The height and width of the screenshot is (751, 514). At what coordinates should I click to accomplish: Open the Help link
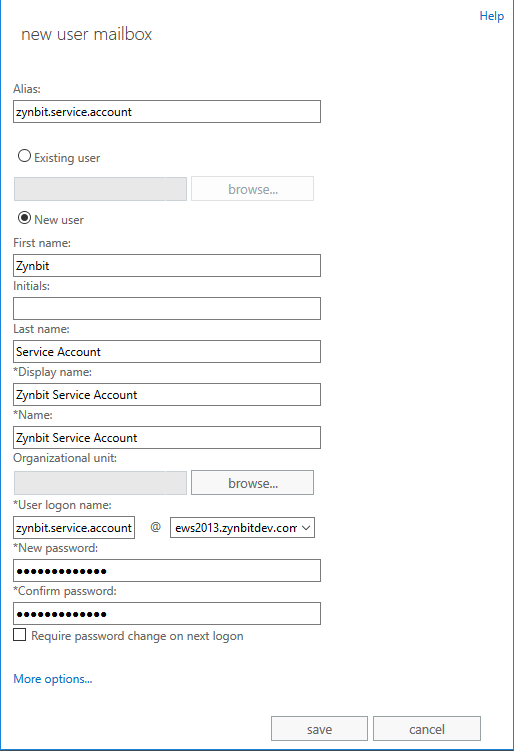coord(491,16)
